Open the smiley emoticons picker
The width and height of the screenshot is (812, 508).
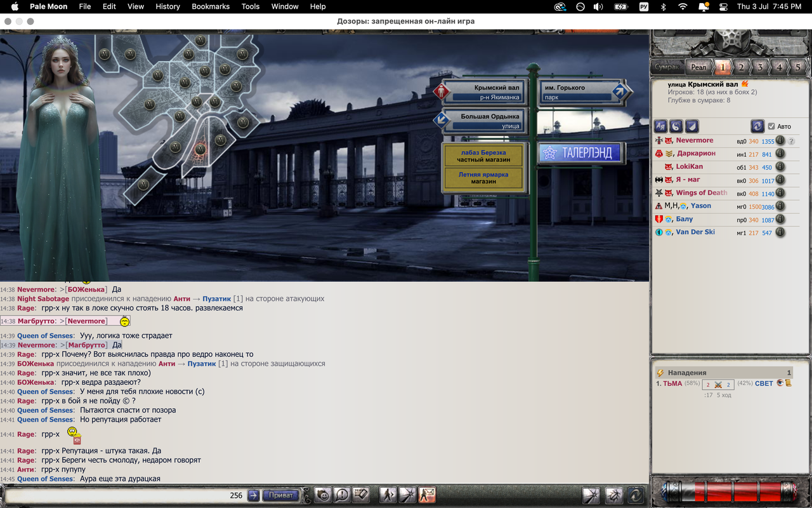click(324, 495)
